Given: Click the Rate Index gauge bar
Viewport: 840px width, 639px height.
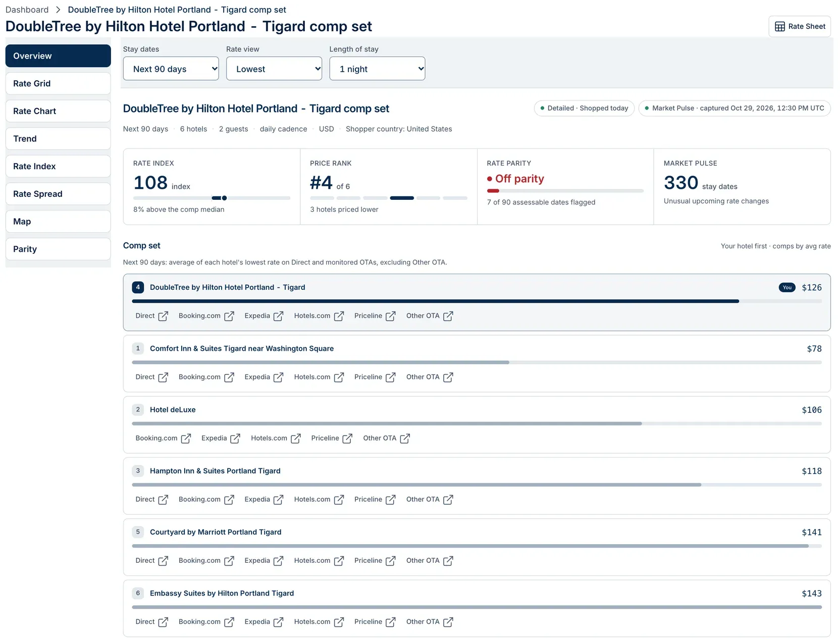Looking at the screenshot, I should [212, 198].
